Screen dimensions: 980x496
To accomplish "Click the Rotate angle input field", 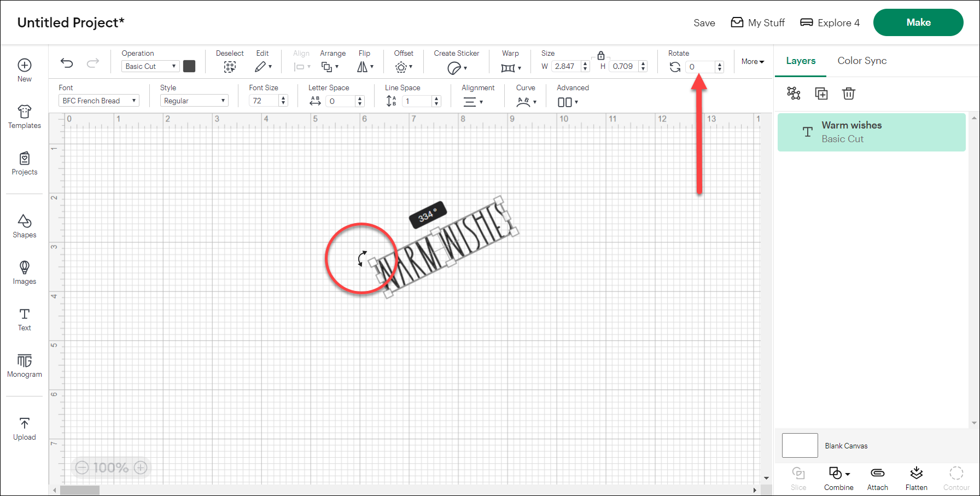I will point(700,67).
